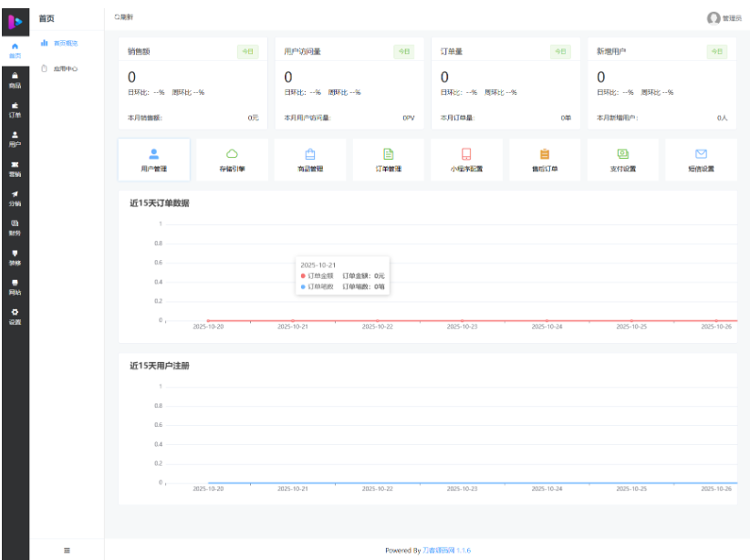The height and width of the screenshot is (560, 750).
Task: Click the 今日 tag on 订单量 card
Action: click(560, 52)
